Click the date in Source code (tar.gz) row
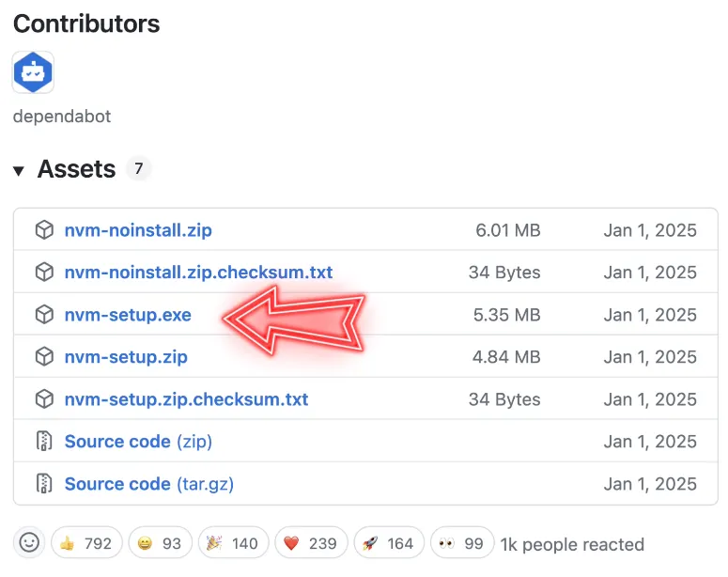This screenshot has height=577, width=728. click(x=650, y=484)
